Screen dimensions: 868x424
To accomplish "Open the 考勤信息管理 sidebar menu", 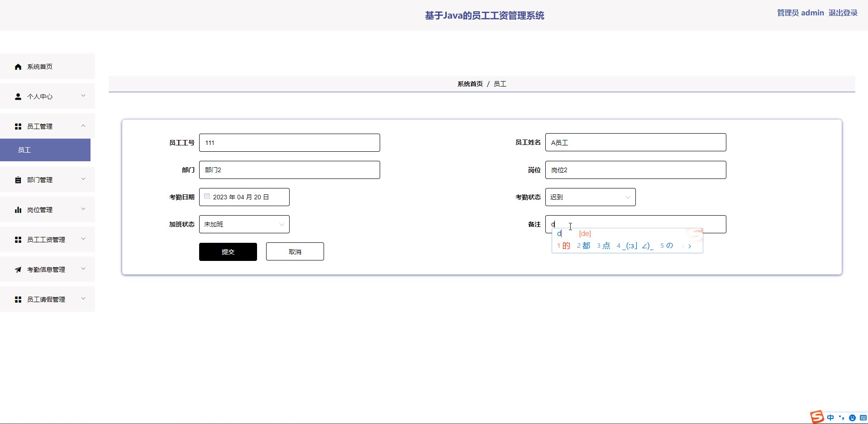I will point(48,270).
